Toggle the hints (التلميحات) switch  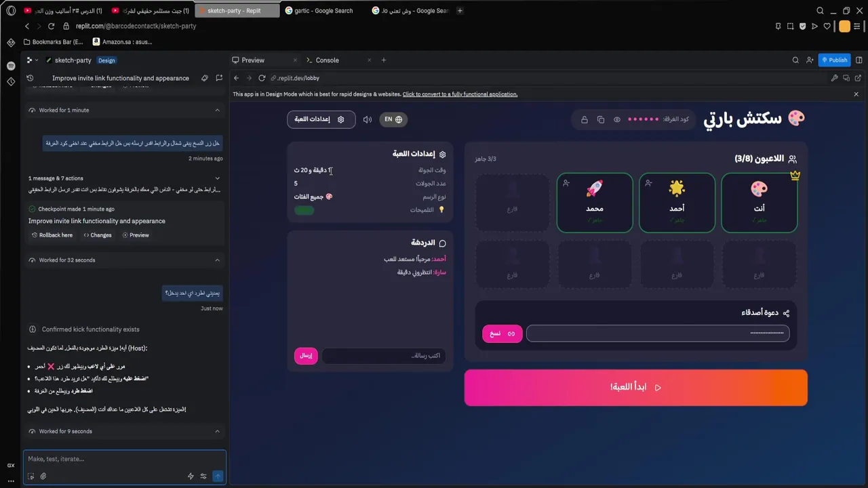point(304,210)
